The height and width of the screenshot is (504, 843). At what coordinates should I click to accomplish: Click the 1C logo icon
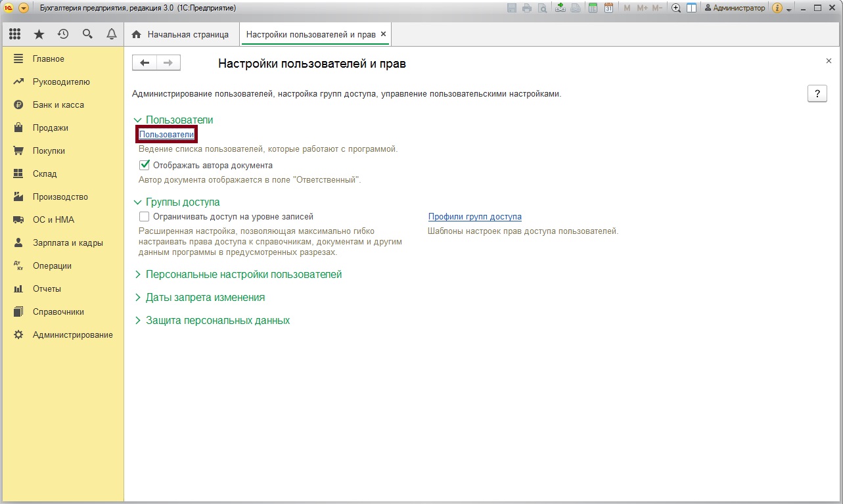click(9, 8)
